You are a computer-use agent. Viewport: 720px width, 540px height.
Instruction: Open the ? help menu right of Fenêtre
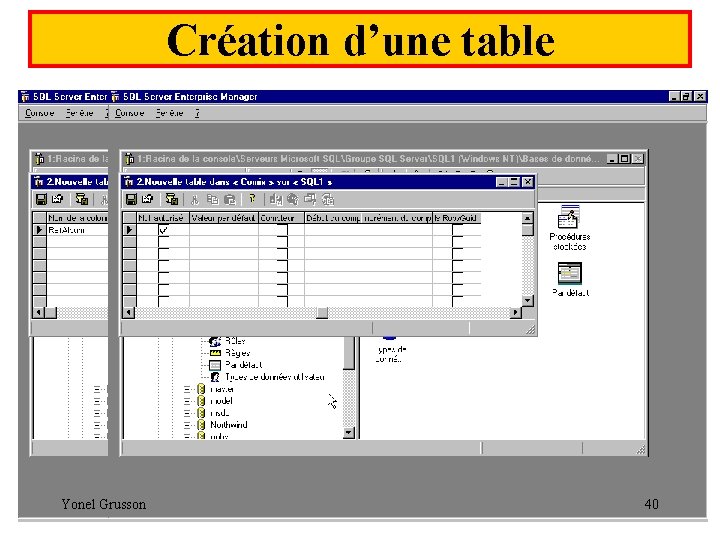click(197, 113)
